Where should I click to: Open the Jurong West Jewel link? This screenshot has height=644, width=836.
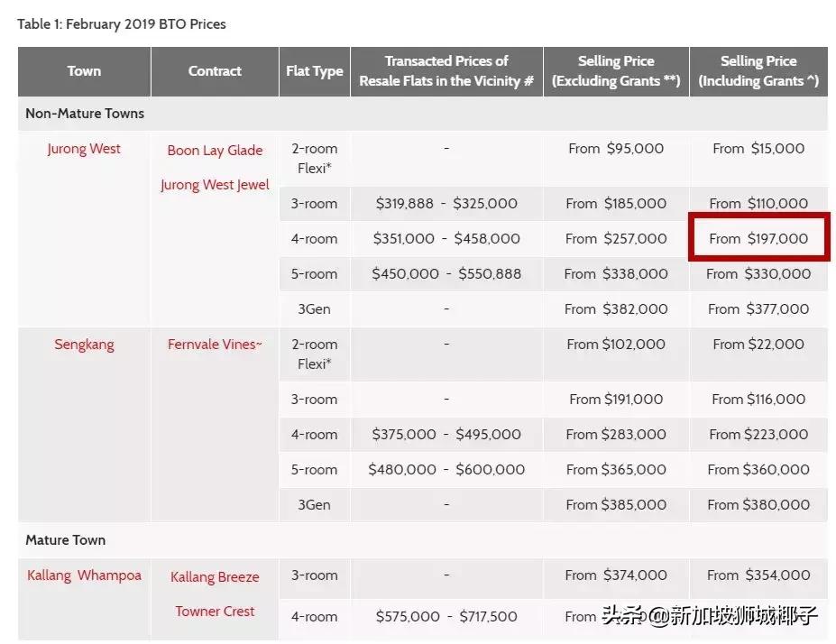(x=215, y=185)
